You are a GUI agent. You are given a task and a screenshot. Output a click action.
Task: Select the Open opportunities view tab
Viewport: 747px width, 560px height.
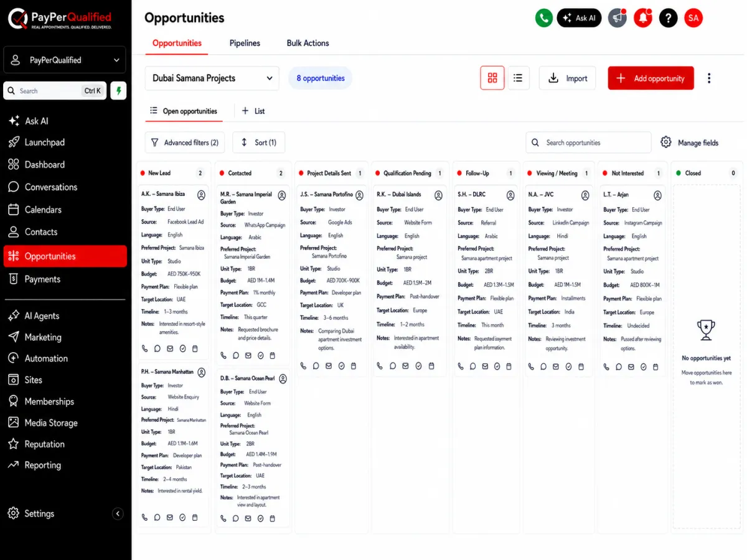(184, 111)
